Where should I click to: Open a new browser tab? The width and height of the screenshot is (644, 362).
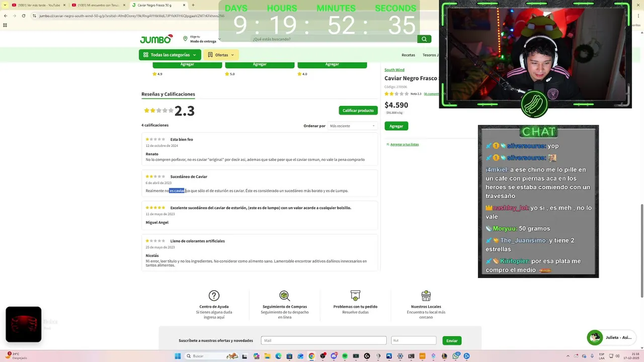[x=194, y=5]
